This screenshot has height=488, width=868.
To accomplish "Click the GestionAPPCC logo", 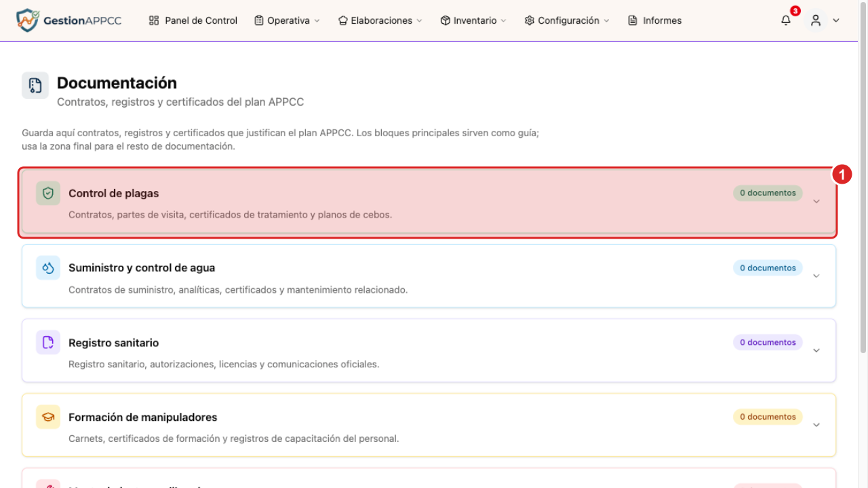I will 69,20.
